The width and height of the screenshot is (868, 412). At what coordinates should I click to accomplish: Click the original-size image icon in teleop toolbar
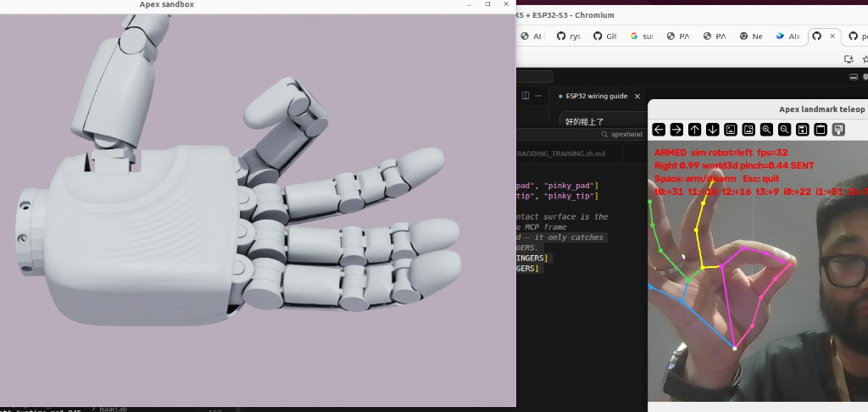[731, 130]
